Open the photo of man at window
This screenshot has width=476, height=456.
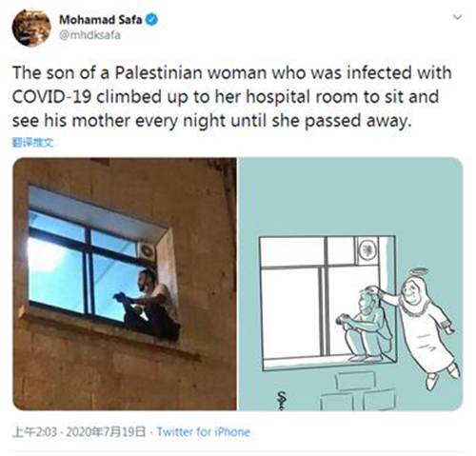tap(125, 284)
